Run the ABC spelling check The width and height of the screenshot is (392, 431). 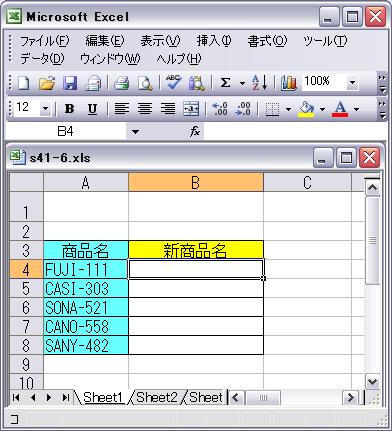(x=173, y=83)
